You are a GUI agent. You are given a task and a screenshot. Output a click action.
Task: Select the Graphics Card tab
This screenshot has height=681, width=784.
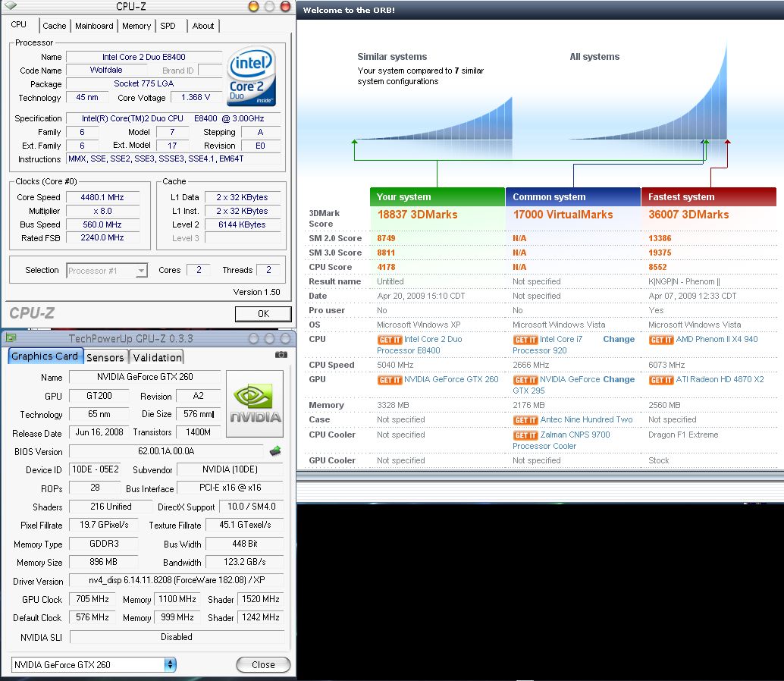pyautogui.click(x=45, y=356)
